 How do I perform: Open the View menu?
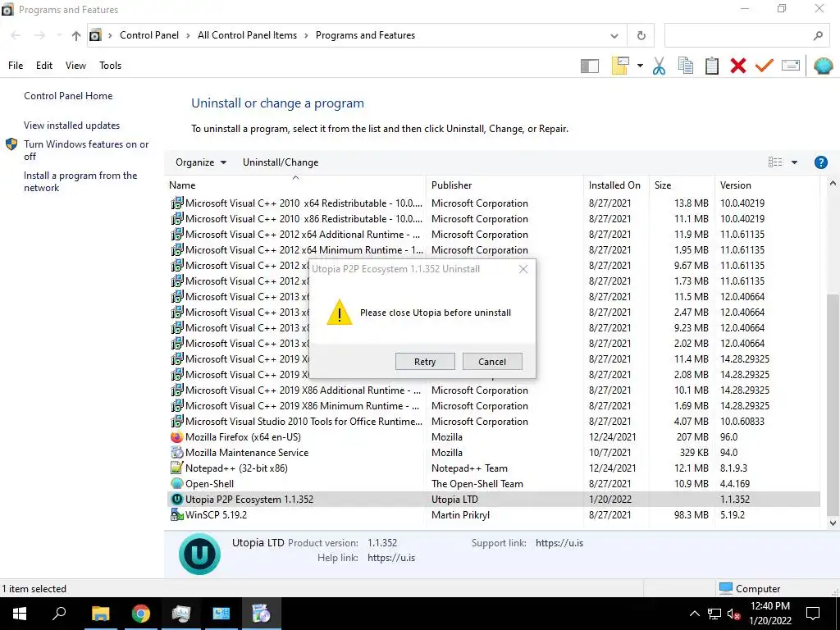coord(75,66)
